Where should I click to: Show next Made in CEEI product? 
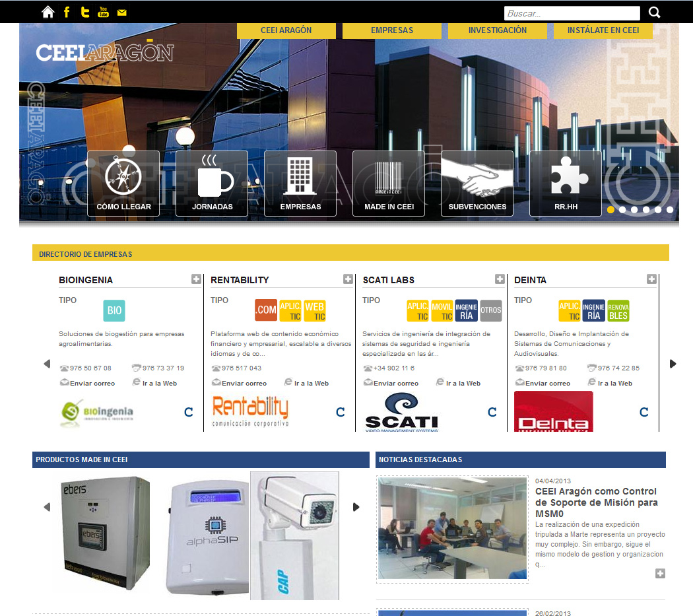(356, 507)
